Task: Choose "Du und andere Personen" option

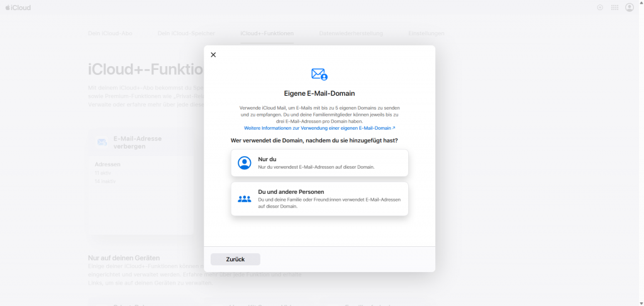Action: tap(319, 199)
